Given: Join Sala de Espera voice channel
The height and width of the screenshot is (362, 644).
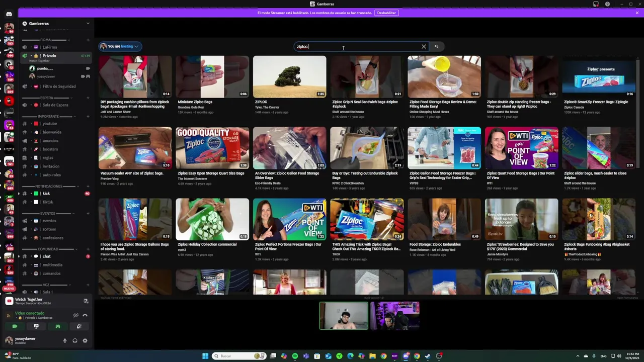Looking at the screenshot, I should coord(55,105).
